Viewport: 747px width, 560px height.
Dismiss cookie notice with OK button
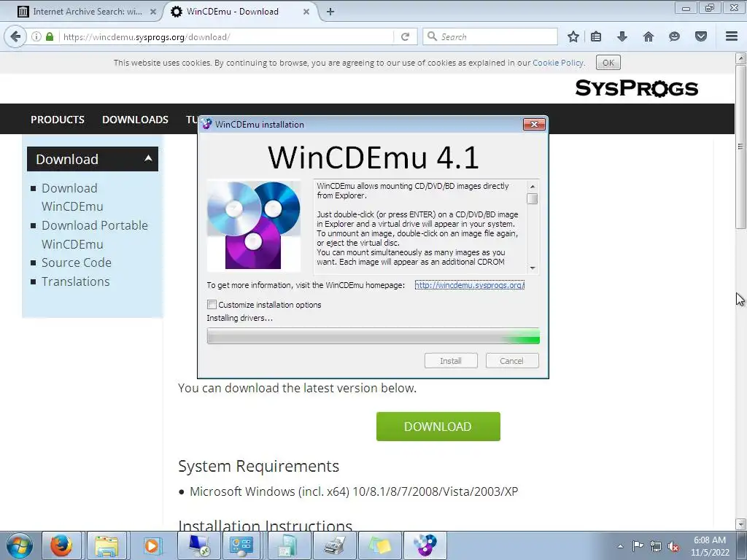tap(608, 63)
